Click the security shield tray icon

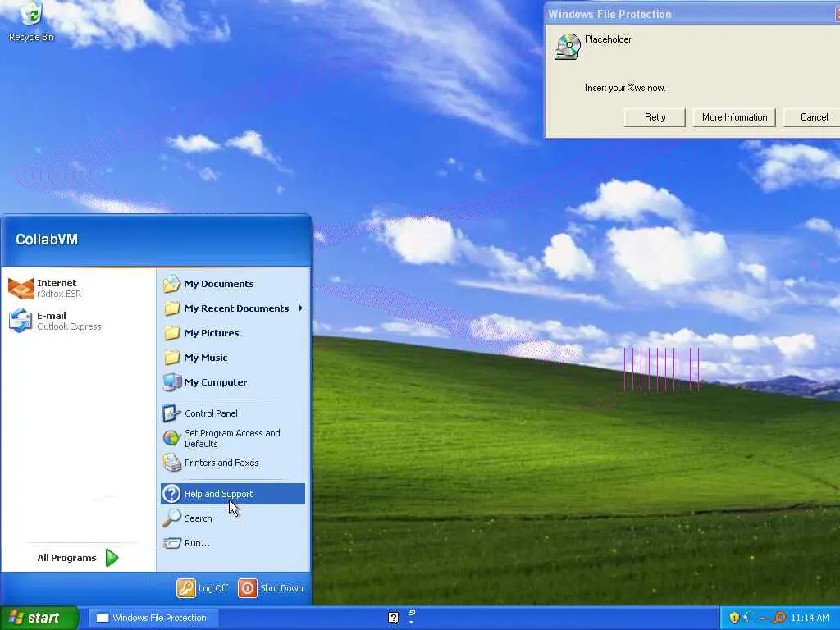click(x=734, y=618)
